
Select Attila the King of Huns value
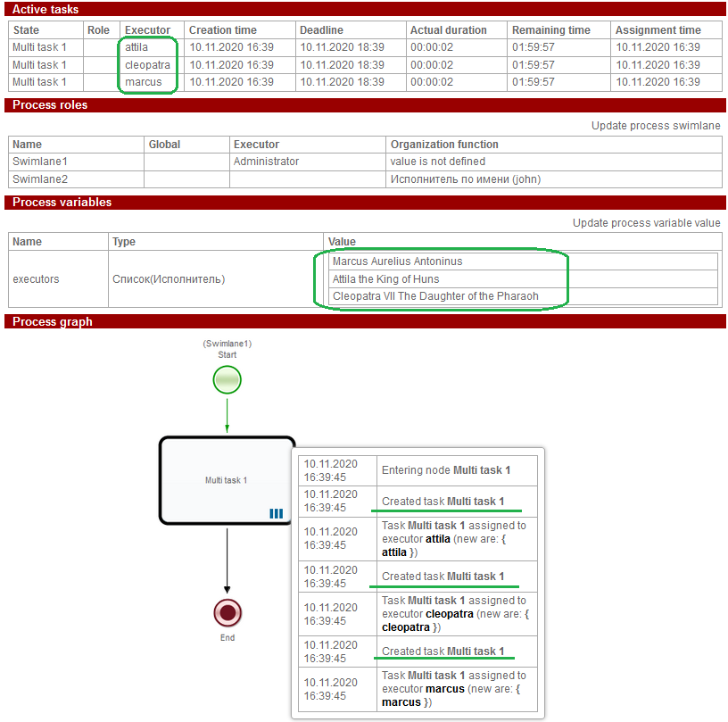pyautogui.click(x=385, y=279)
